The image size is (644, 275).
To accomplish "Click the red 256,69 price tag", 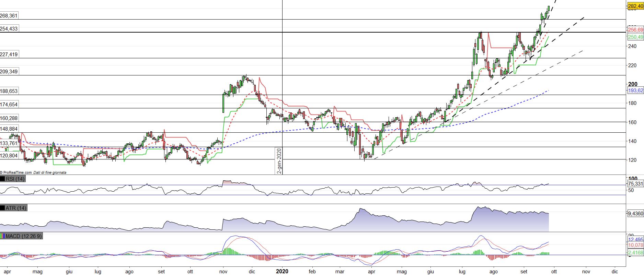I will [x=635, y=30].
